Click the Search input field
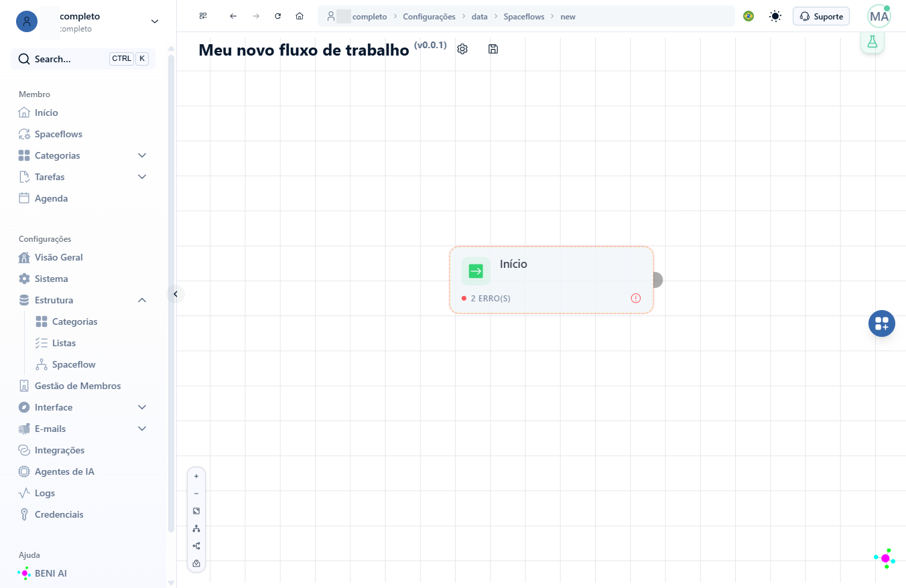Viewport: 906px width, 588px height. [x=83, y=59]
